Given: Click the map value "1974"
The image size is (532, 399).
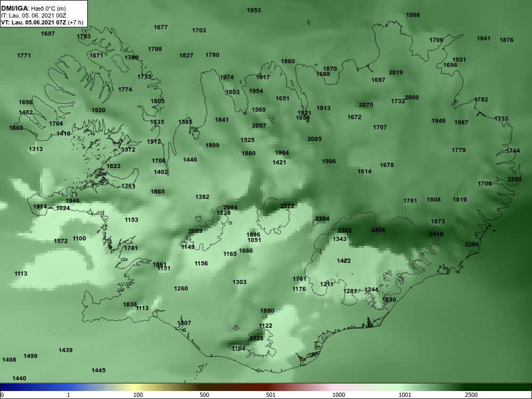Looking at the screenshot, I should pyautogui.click(x=227, y=77).
